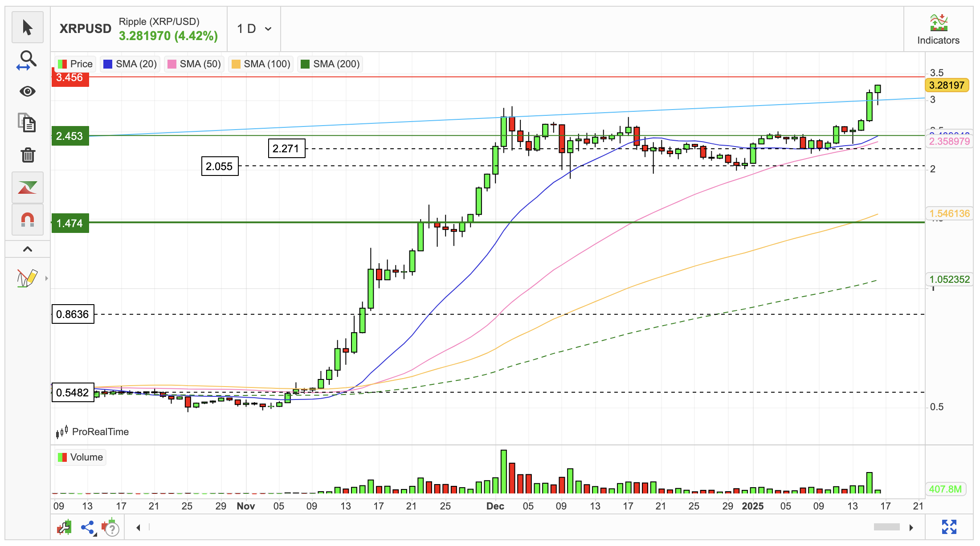
Task: Click the Nov date label on axis
Action: 245,506
